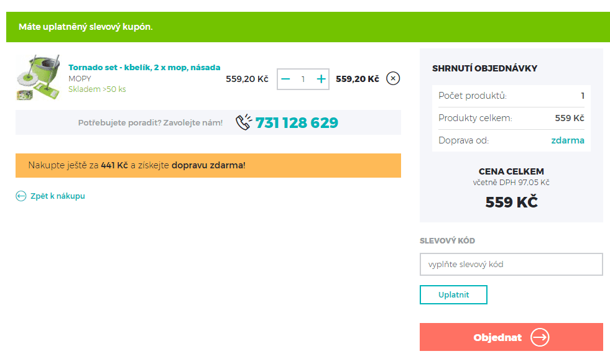Apply coupon with Uplatnit button

[453, 295]
